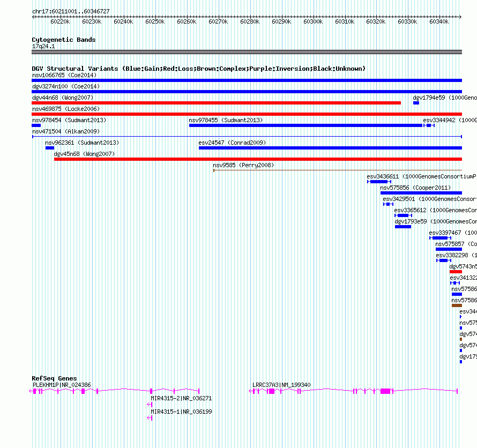Open the nsv469875 (Locke2006) red loss bar
This screenshot has width=477, height=448.
click(247, 114)
